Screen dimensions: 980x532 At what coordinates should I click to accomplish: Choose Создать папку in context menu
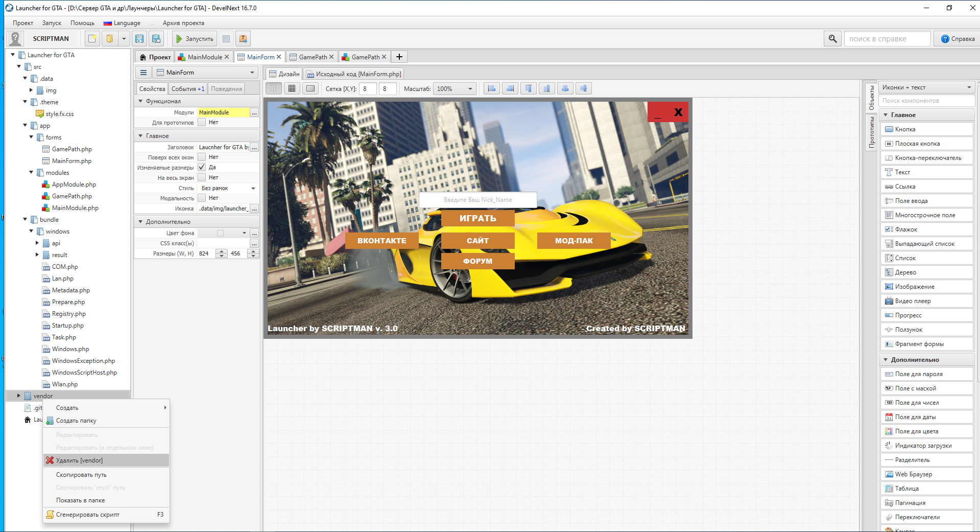pyautogui.click(x=106, y=421)
